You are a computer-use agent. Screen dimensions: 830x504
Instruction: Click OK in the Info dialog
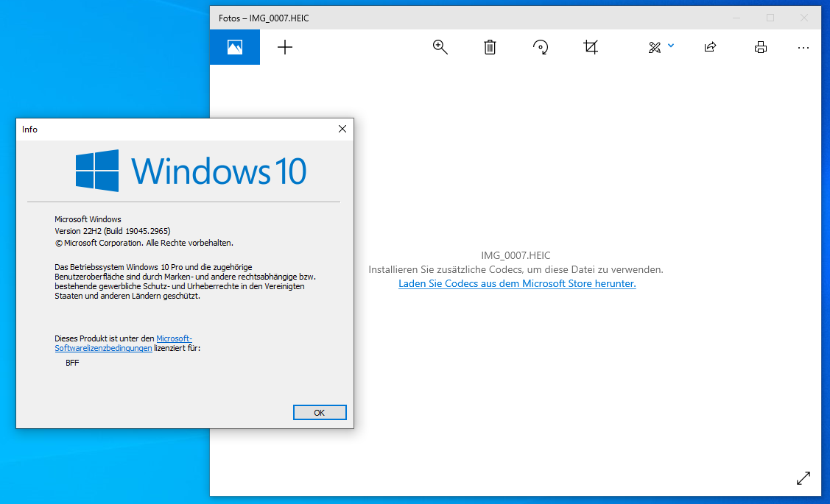coord(320,413)
